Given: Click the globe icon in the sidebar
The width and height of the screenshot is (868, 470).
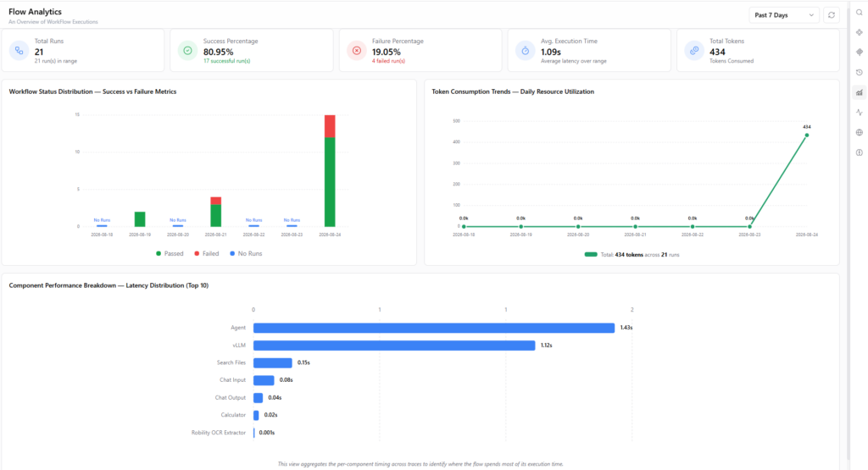Looking at the screenshot, I should click(860, 132).
